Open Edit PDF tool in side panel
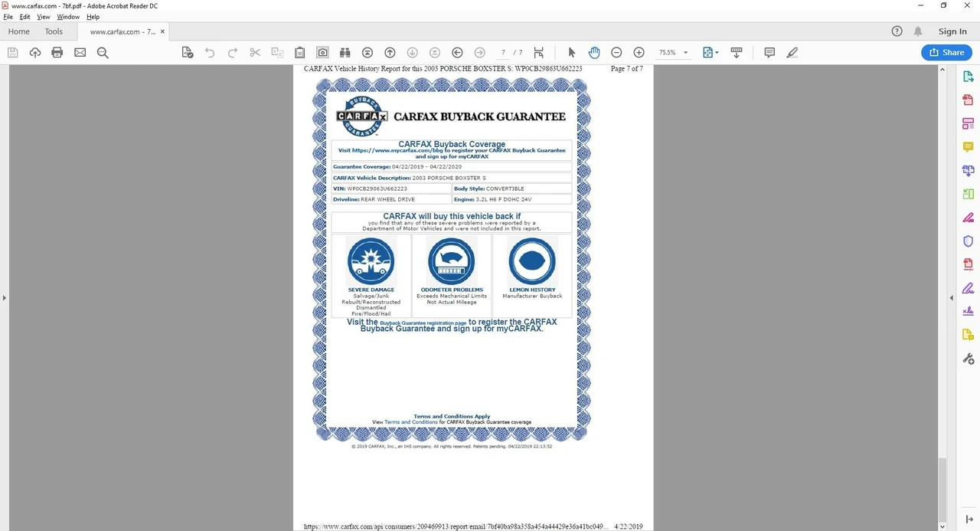Screen dimensions: 980x531 pyautogui.click(x=968, y=123)
